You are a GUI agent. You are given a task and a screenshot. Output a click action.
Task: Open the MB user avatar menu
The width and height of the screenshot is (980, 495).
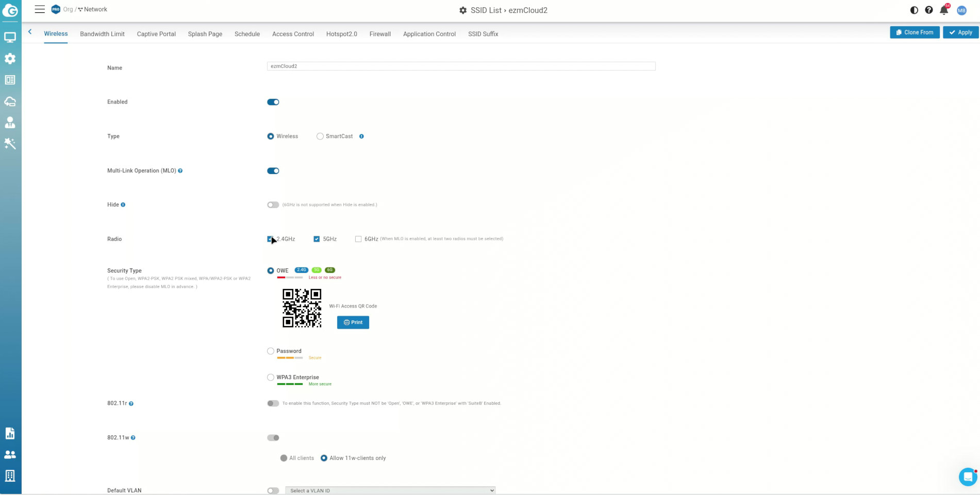tap(961, 10)
